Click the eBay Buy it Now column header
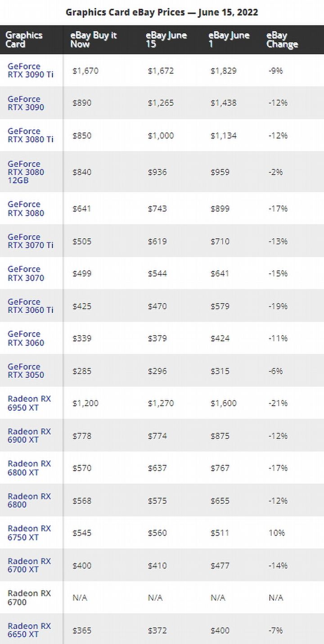The width and height of the screenshot is (324, 644). pos(94,40)
